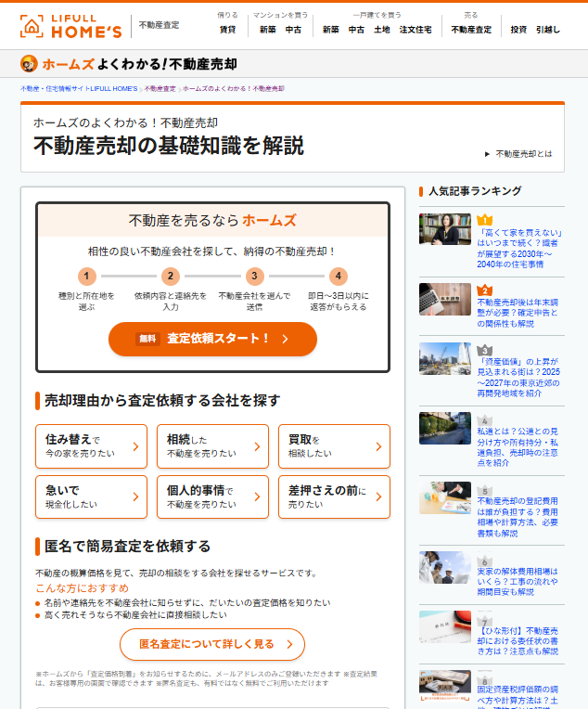This screenshot has width=588, height=709.
Task: Click the arrow on 買取を相談したい
Action: click(x=378, y=446)
